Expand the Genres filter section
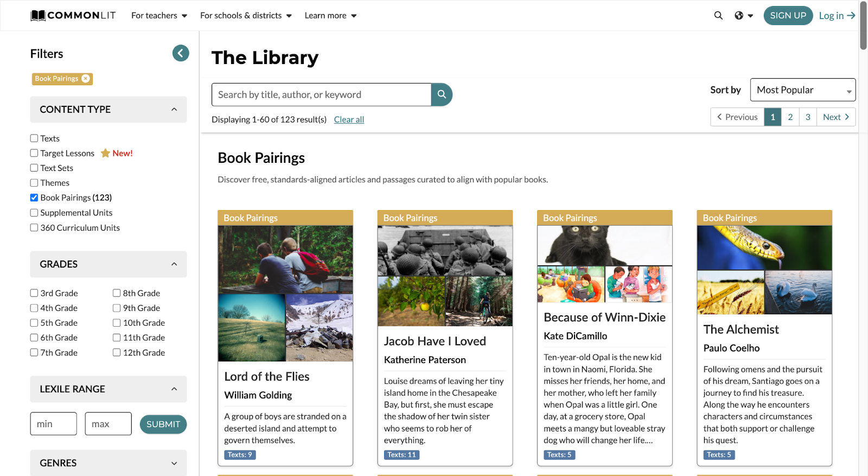 coord(108,462)
